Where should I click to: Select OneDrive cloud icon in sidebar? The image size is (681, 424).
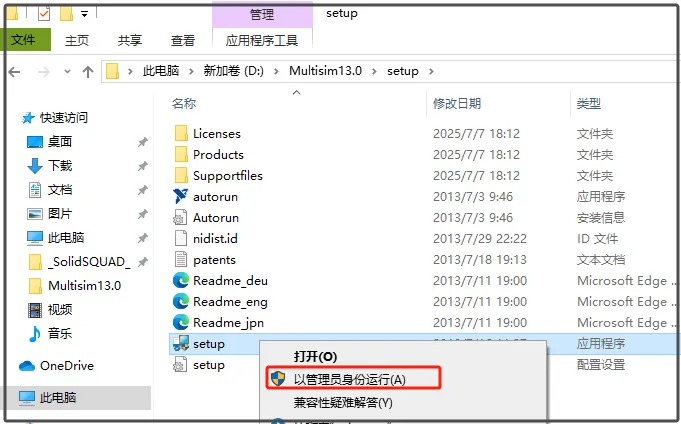click(x=27, y=366)
